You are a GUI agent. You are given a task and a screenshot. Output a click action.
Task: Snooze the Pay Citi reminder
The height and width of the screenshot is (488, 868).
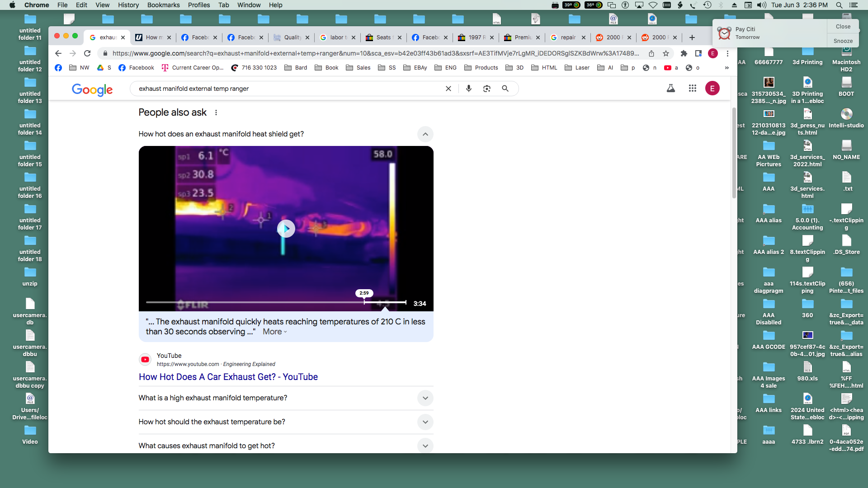(x=843, y=41)
